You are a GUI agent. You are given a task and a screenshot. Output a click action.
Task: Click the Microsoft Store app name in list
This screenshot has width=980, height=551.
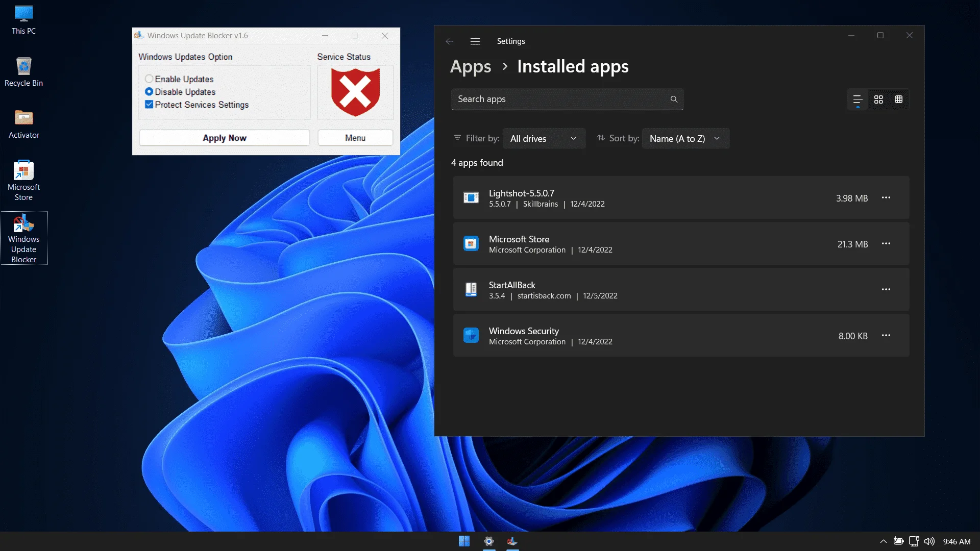519,239
